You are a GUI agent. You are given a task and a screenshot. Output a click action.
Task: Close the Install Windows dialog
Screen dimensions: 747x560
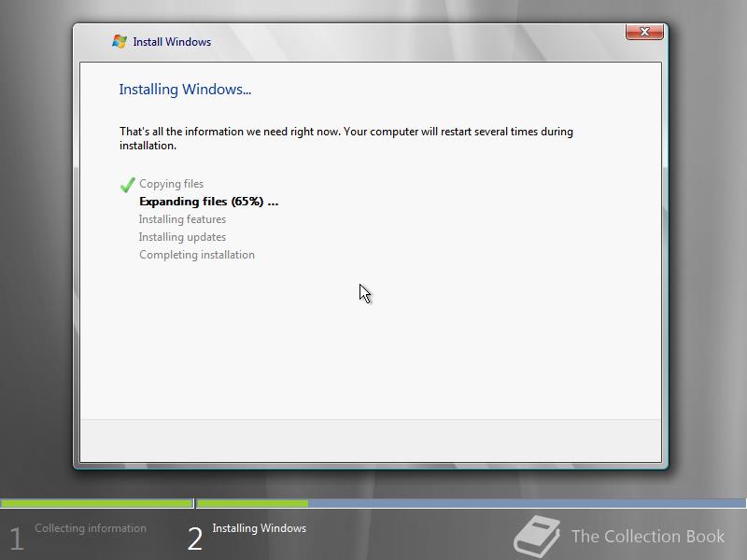click(x=644, y=32)
